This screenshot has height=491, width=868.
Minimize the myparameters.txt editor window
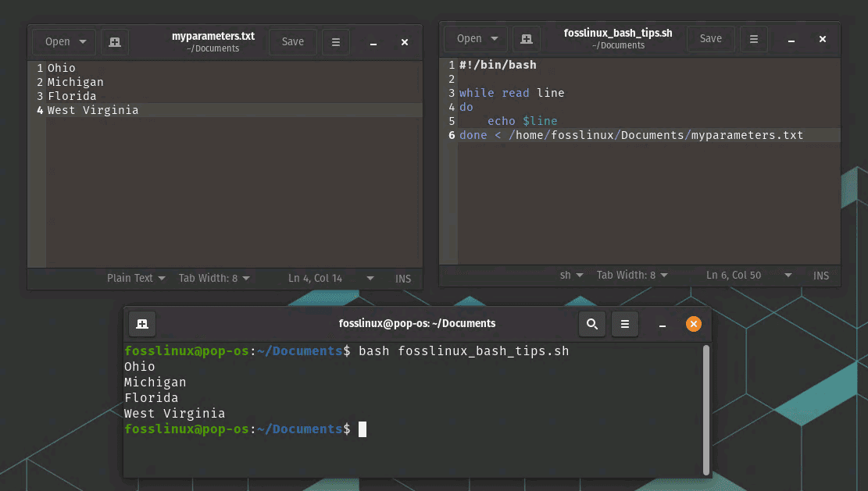pos(373,43)
